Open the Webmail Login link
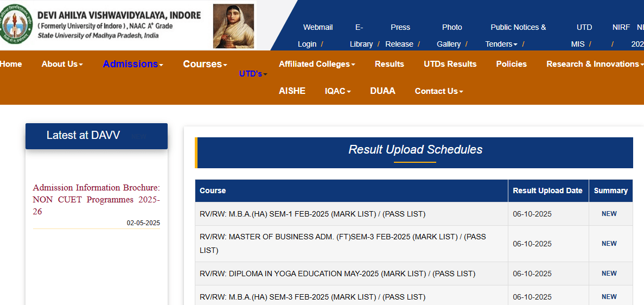The width and height of the screenshot is (644, 305). pyautogui.click(x=317, y=35)
